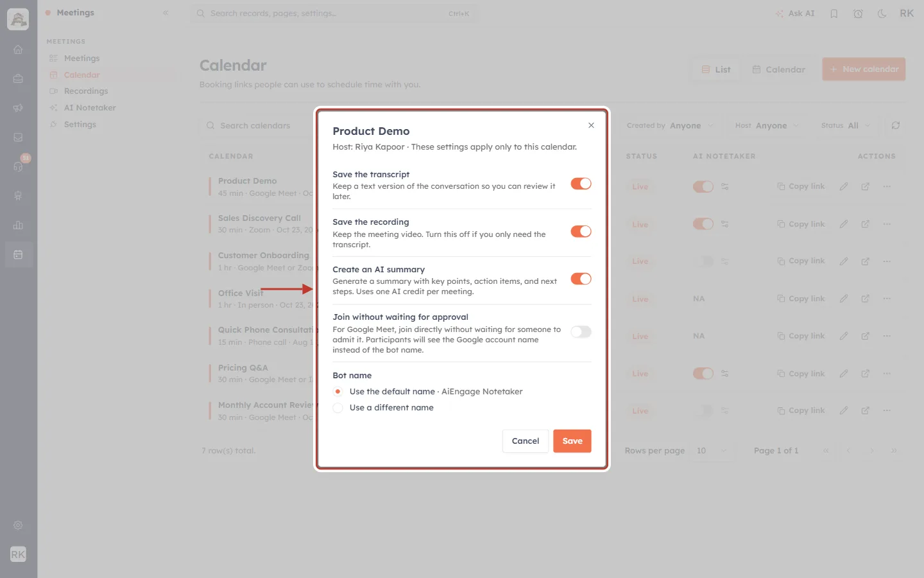The height and width of the screenshot is (578, 924).
Task: Open the briefcase icon in sidebar
Action: 18,79
